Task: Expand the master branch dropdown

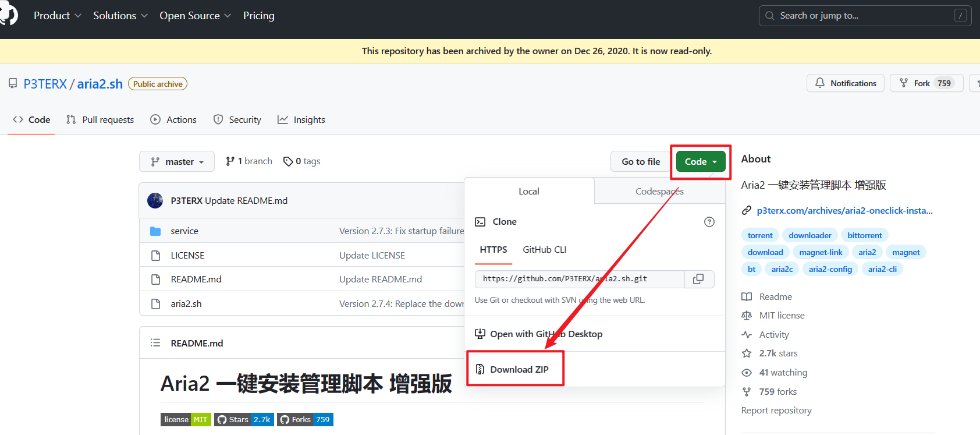Action: [x=177, y=162]
